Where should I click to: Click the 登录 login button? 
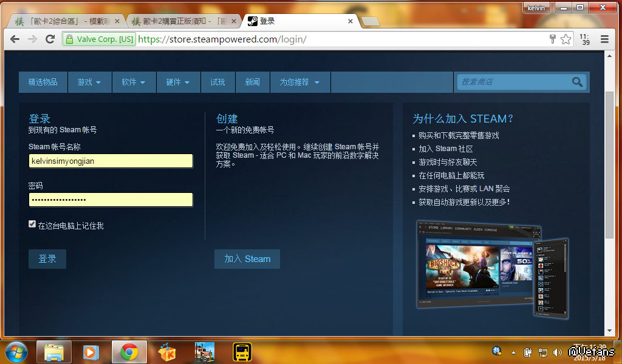tap(47, 259)
